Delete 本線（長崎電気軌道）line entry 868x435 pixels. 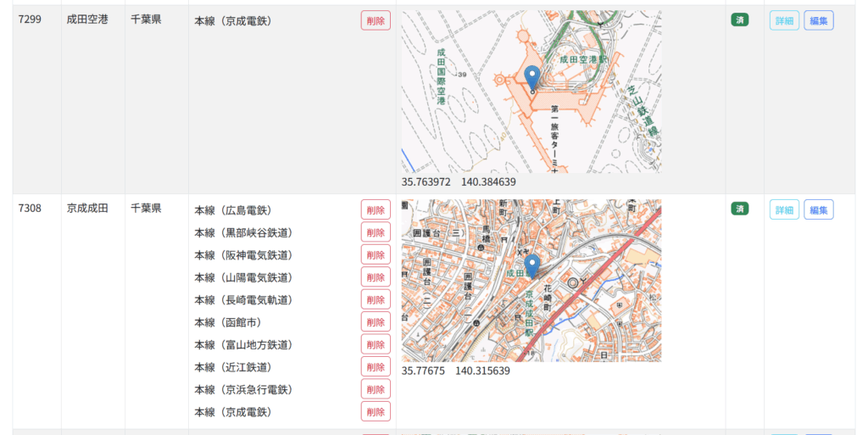point(376,299)
